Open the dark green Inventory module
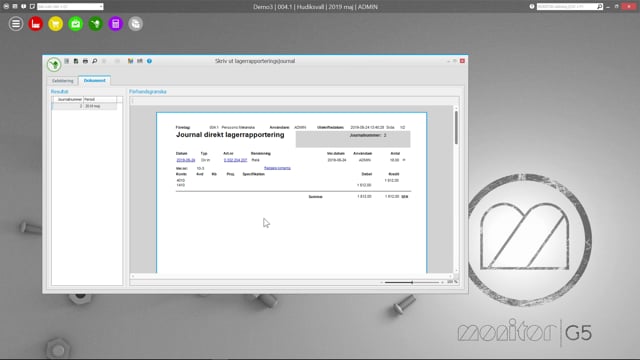 click(96, 24)
